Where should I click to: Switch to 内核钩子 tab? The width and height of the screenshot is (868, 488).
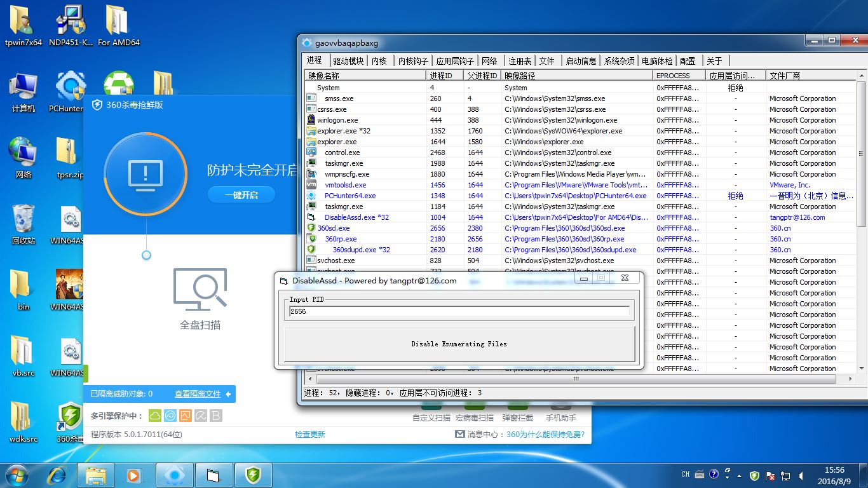tap(414, 61)
